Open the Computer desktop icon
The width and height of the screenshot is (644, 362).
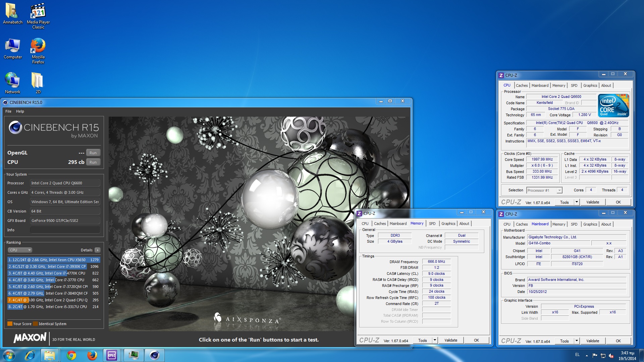click(12, 49)
